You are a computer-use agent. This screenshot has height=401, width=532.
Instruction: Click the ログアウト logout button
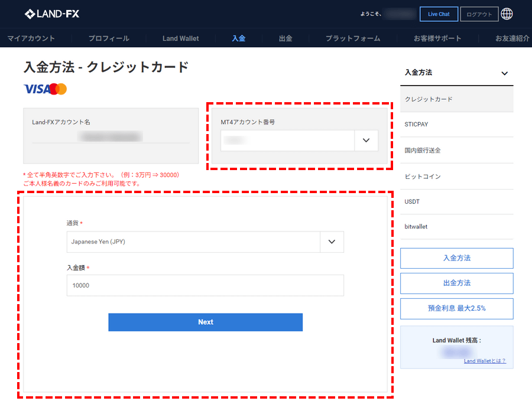click(479, 14)
